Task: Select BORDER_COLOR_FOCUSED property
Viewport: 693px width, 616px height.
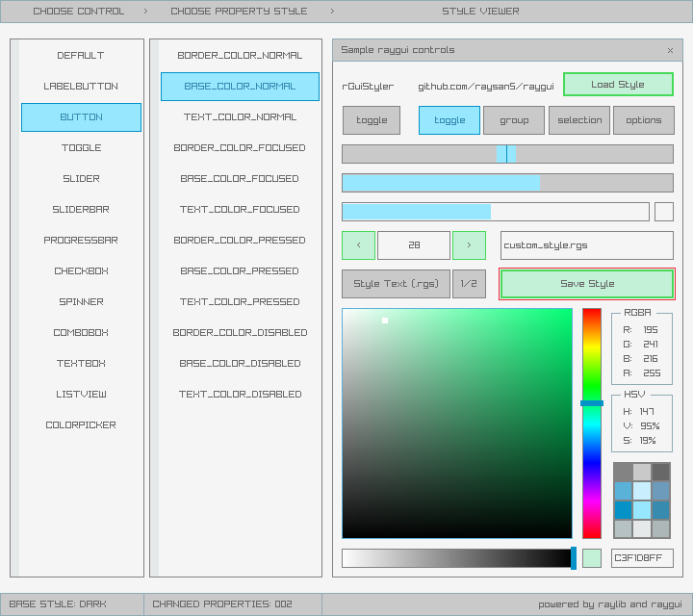Action: (x=240, y=148)
